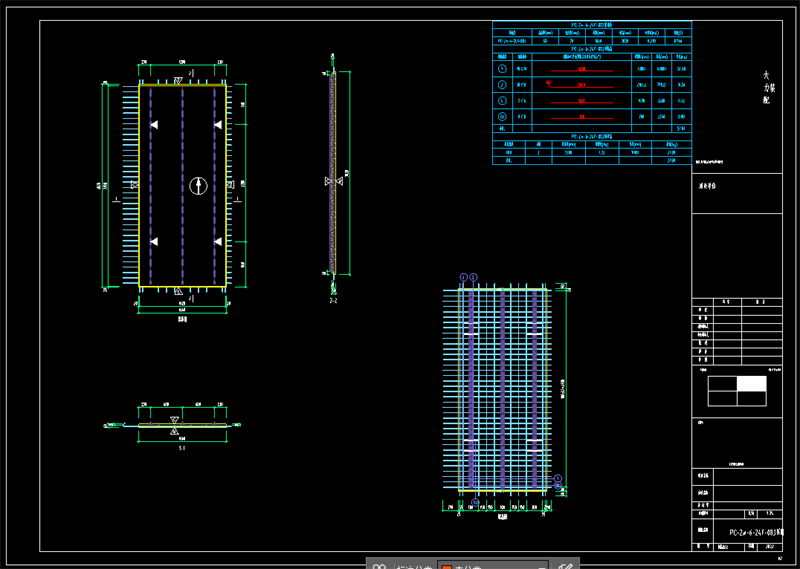The height and width of the screenshot is (569, 800).
Task: Click the "1-1" section label under the bottom view
Action: [x=182, y=448]
